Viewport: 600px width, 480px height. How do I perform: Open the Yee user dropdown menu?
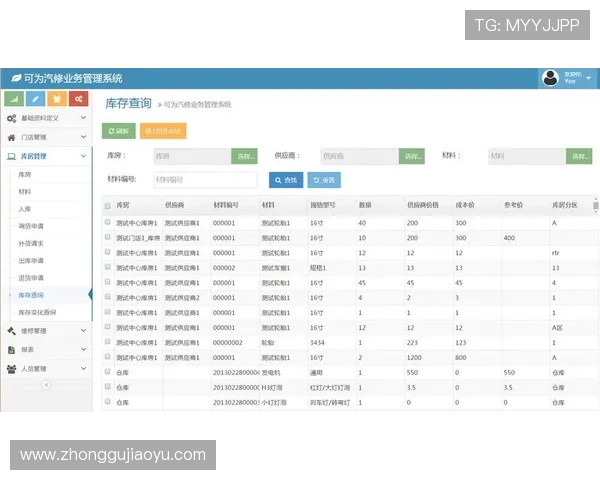click(576, 77)
